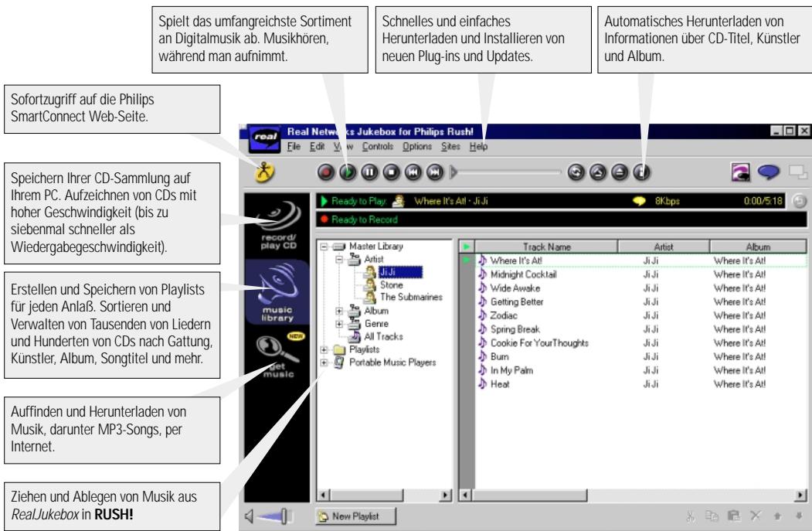Toggle the shuffle play button

598,172
